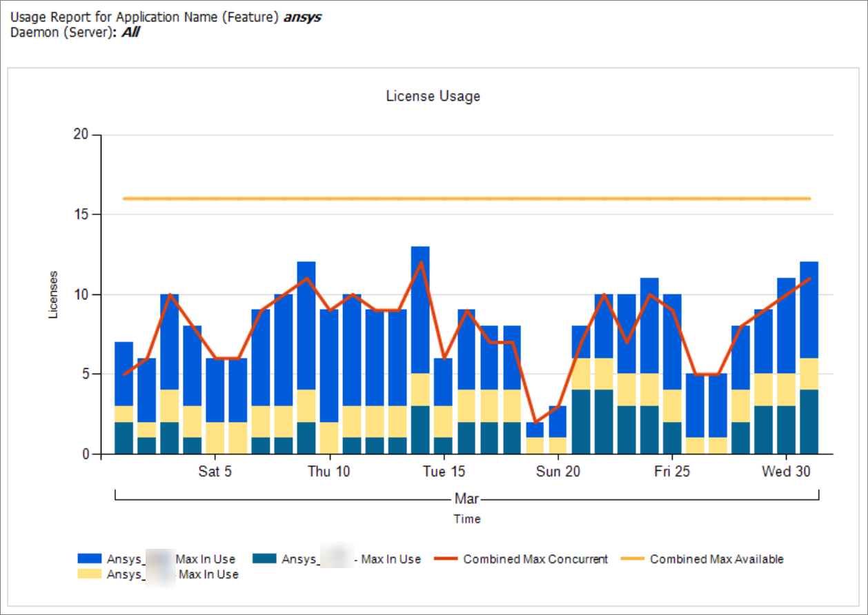The width and height of the screenshot is (868, 615).
Task: Click the Wed 30 axis label
Action: (x=786, y=472)
